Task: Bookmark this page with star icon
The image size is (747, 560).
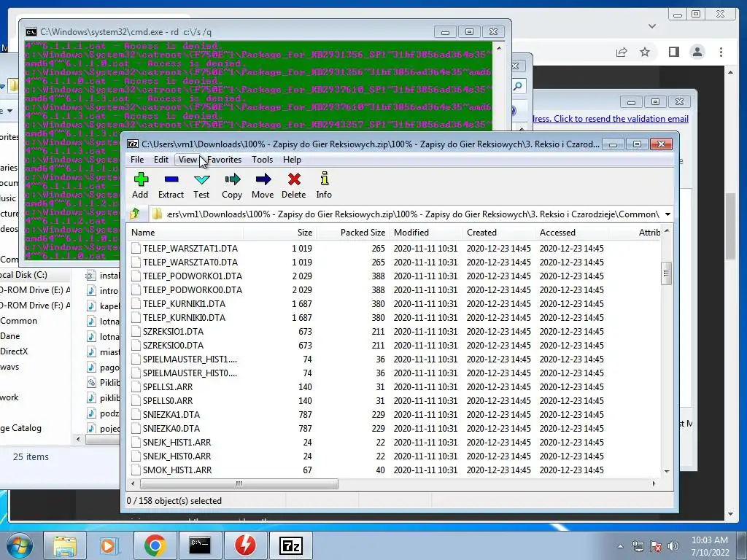Action: [x=645, y=52]
